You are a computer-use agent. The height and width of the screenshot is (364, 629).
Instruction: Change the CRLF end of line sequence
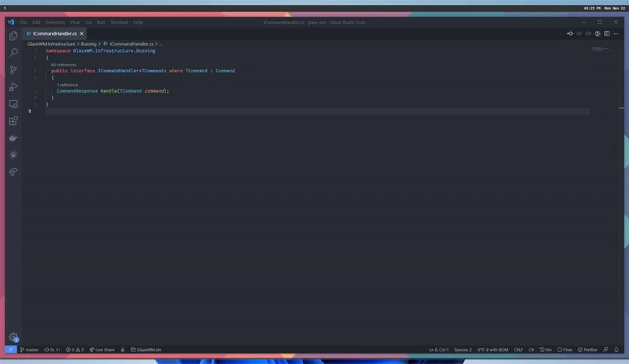[x=518, y=350]
